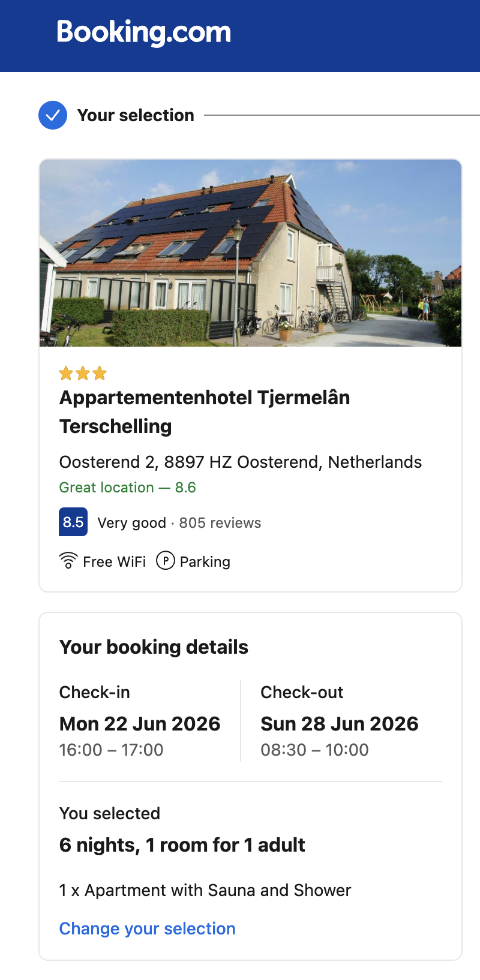Click the Parking P icon

(166, 561)
